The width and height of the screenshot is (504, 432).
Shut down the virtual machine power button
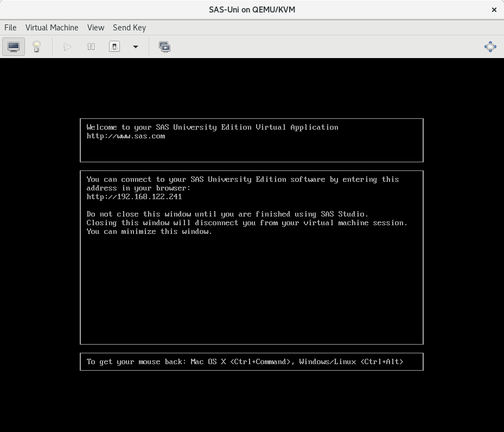coord(114,47)
